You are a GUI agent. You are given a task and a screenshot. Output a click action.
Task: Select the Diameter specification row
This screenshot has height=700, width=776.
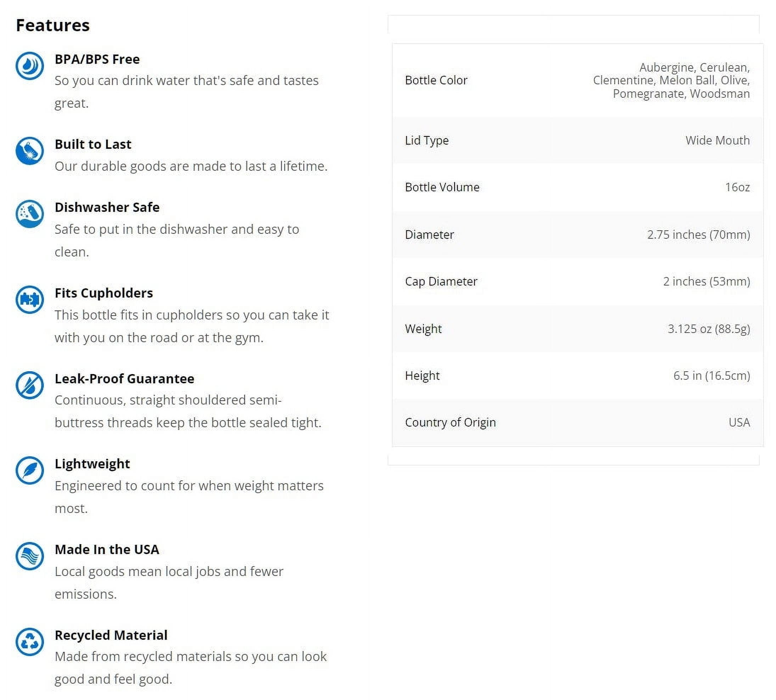(x=578, y=235)
